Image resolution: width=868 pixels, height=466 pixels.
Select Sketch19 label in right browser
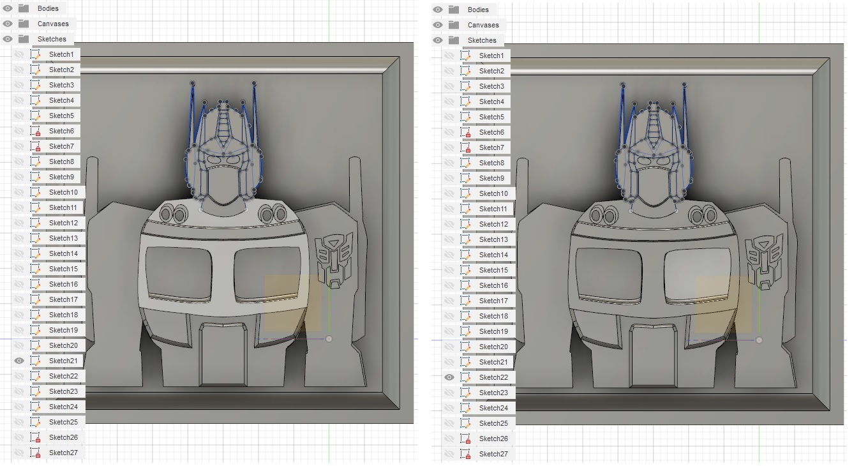tap(493, 331)
